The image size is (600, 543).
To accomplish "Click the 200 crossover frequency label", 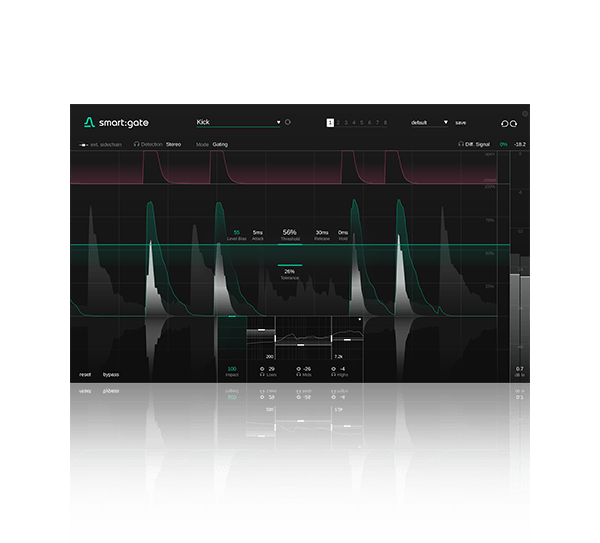I will tap(269, 357).
